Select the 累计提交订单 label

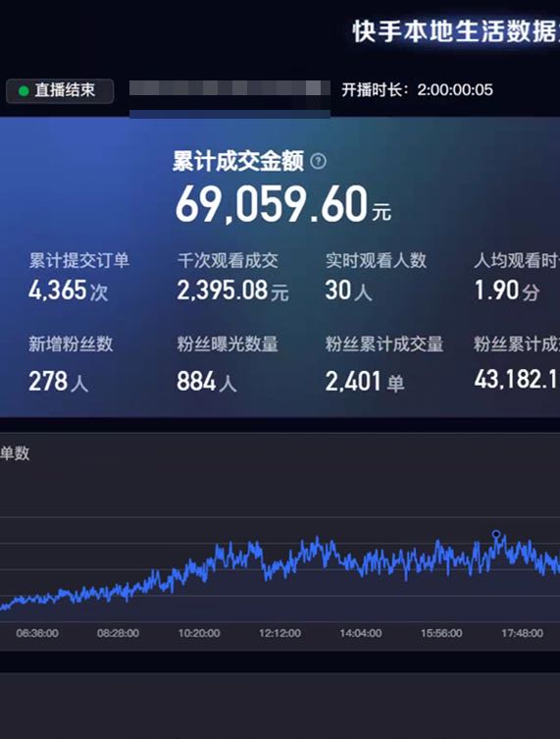click(78, 261)
